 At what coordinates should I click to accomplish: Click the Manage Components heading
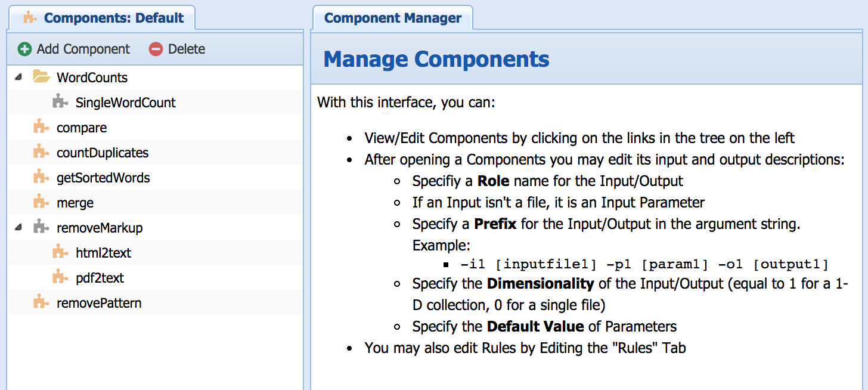pos(436,60)
